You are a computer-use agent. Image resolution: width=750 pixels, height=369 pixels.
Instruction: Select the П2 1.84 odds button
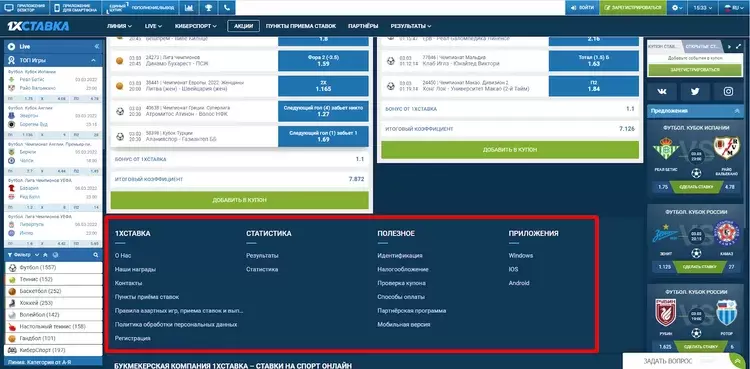[x=594, y=86]
